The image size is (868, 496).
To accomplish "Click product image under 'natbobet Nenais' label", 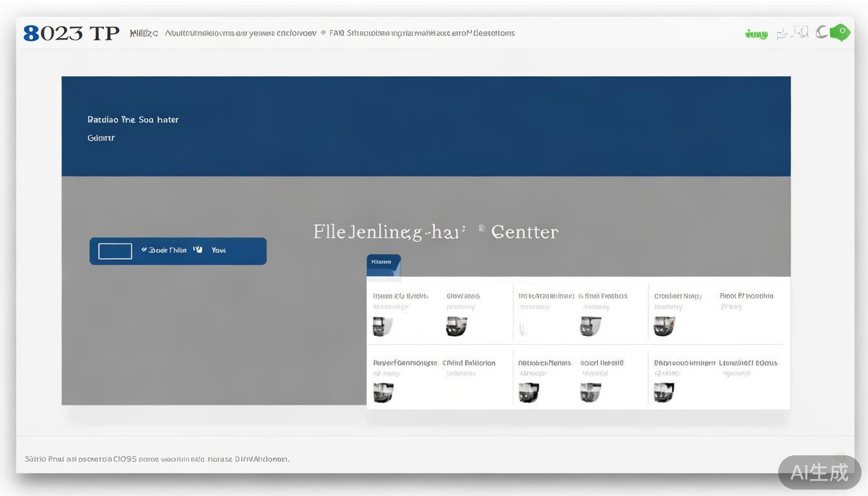I will click(x=528, y=392).
